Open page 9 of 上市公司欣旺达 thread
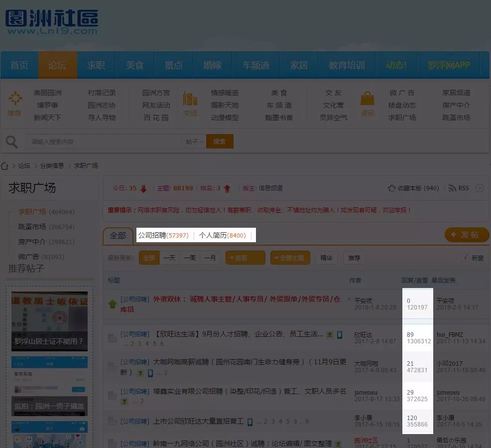This screenshot has width=491, height=448. [x=307, y=422]
